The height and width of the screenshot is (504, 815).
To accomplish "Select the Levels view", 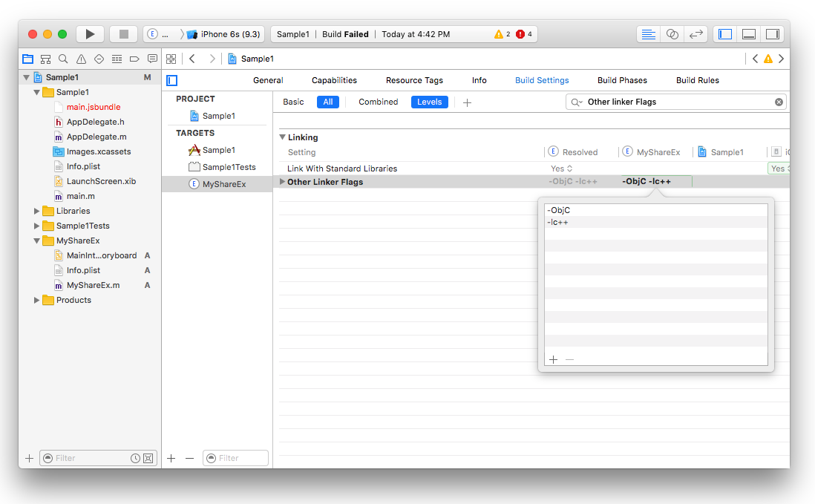I will (x=429, y=102).
